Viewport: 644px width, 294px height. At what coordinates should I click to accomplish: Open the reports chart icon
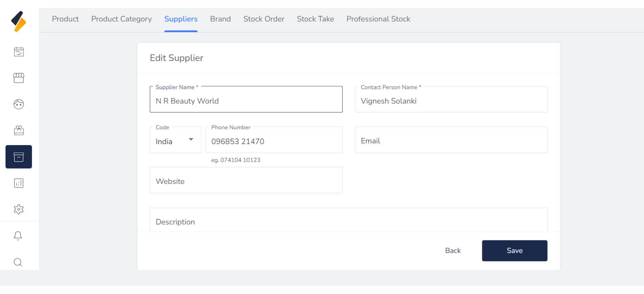coord(19,183)
